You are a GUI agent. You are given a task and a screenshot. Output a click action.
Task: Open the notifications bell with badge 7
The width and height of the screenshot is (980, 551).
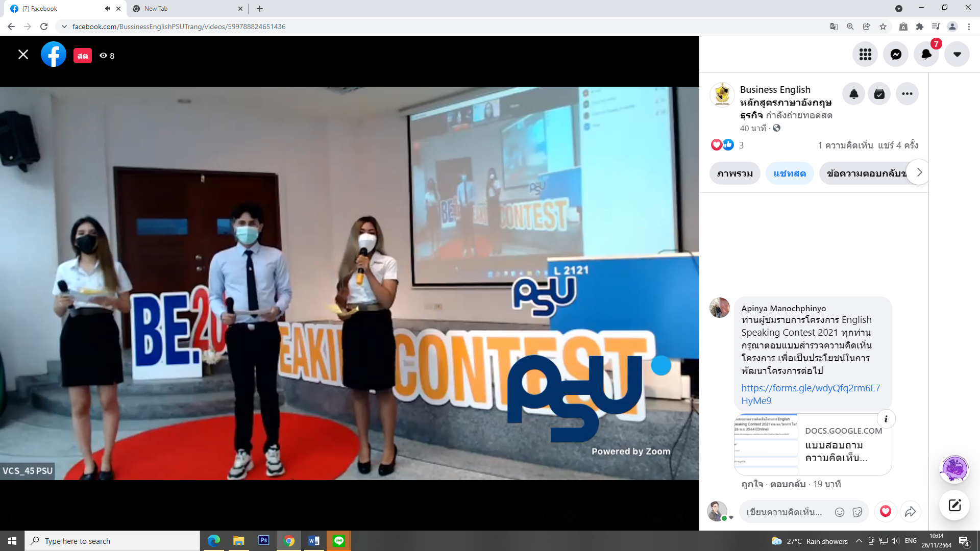point(926,55)
